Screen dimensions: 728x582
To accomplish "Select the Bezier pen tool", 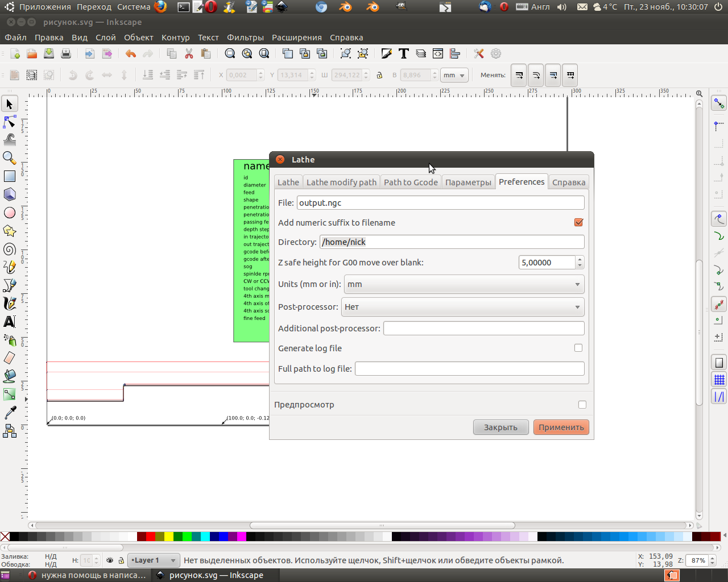I will [x=10, y=285].
